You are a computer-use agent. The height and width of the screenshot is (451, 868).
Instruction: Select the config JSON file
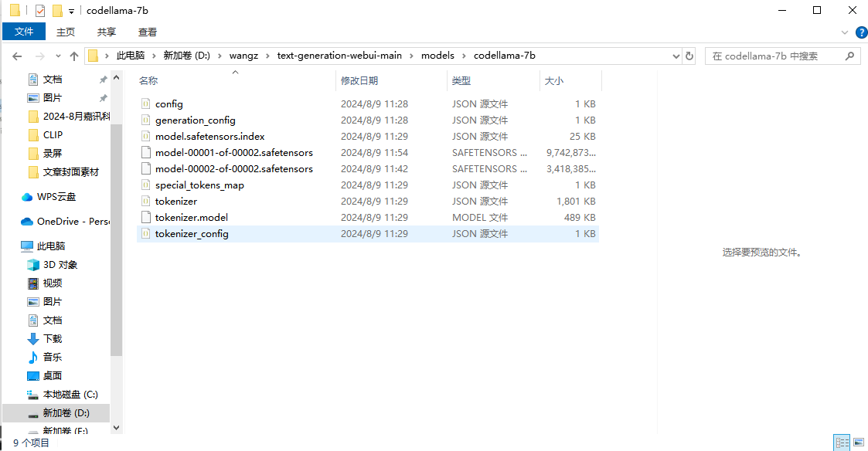169,103
